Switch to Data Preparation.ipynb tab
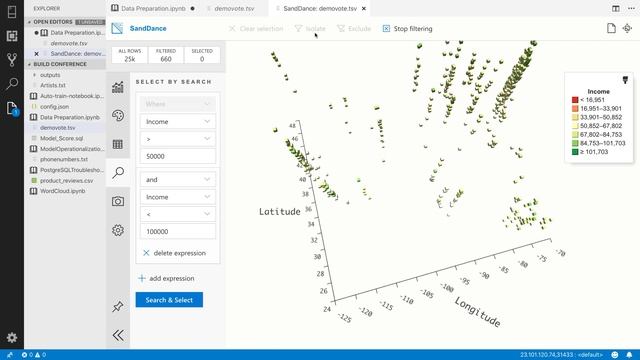 coord(153,8)
